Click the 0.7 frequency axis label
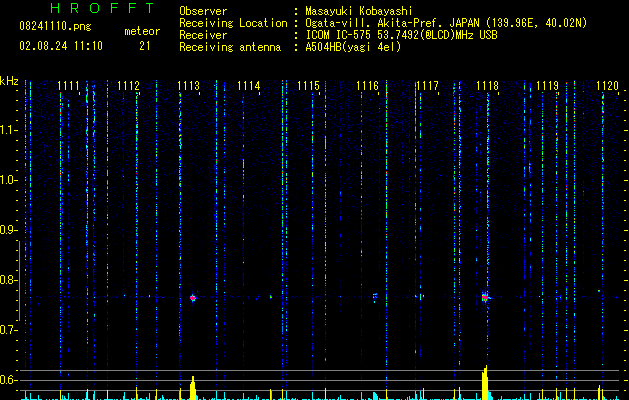This screenshot has width=629, height=400. tap(8, 330)
